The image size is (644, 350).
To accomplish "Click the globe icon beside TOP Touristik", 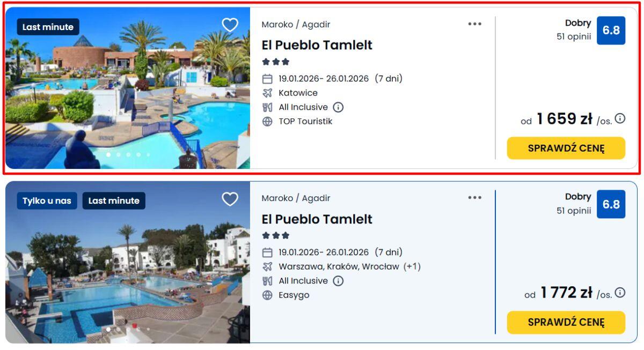I will point(267,122).
